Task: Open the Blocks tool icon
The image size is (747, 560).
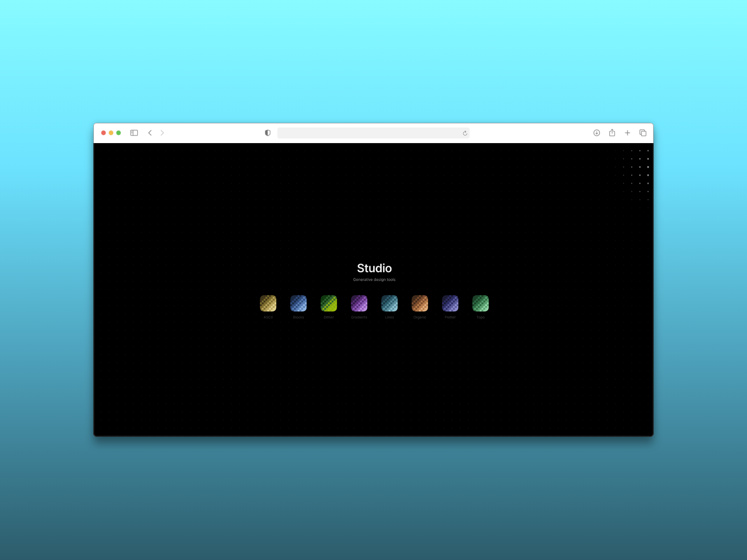Action: point(298,303)
